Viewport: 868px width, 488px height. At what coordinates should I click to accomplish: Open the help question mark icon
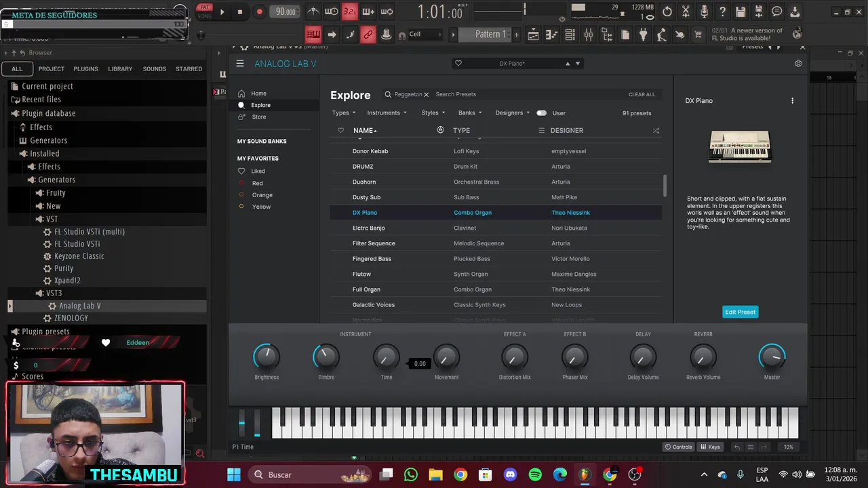(x=722, y=12)
